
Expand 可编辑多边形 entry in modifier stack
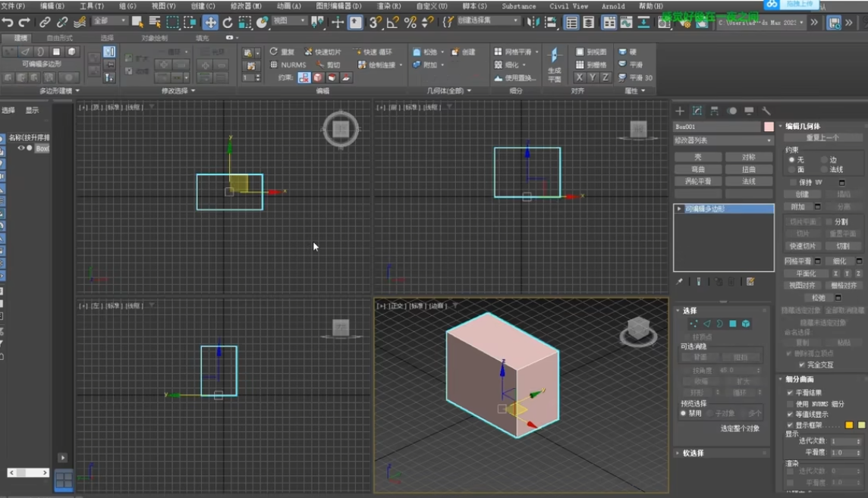[x=678, y=208]
